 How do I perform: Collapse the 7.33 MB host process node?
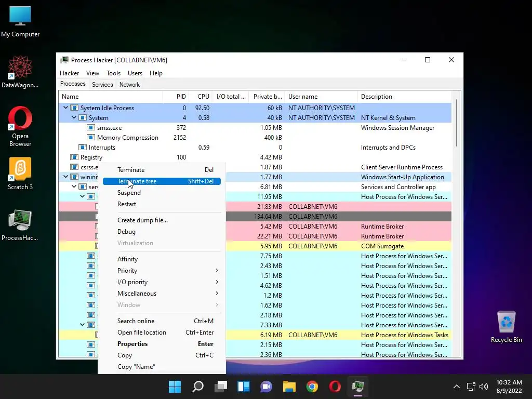82,325
